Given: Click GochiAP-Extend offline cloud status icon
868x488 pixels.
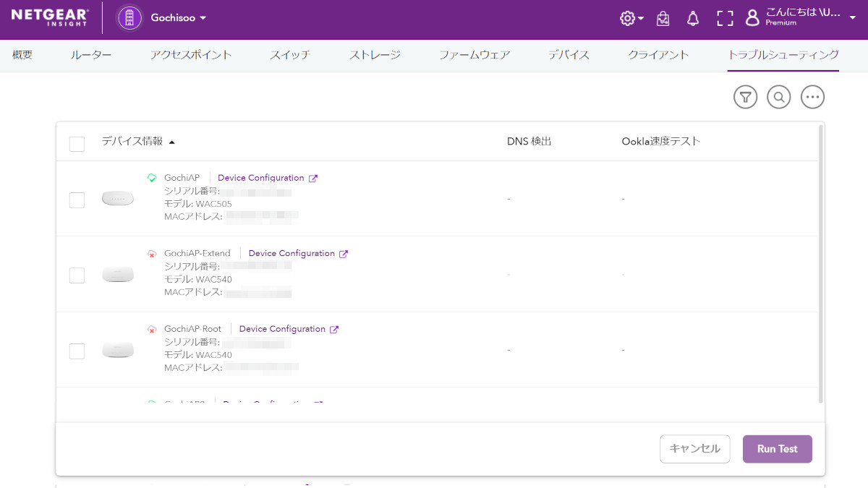Looking at the screenshot, I should click(152, 254).
